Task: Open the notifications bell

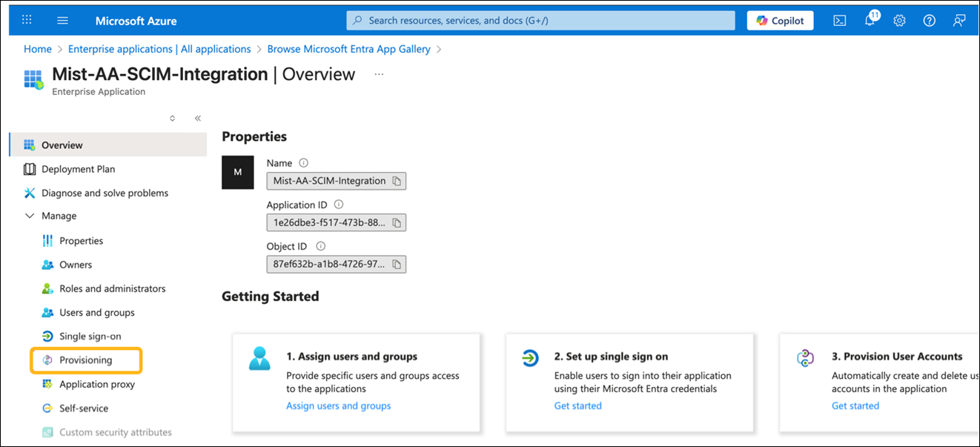Action: (x=870, y=21)
